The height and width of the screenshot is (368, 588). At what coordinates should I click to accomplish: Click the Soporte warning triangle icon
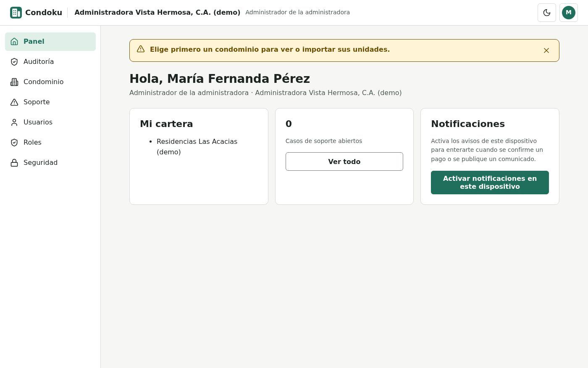14,102
